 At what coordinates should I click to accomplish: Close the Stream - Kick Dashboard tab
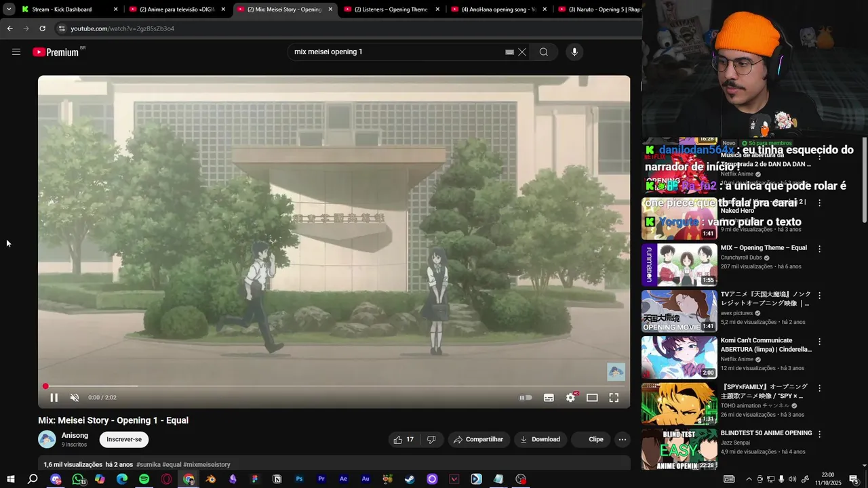click(x=116, y=9)
